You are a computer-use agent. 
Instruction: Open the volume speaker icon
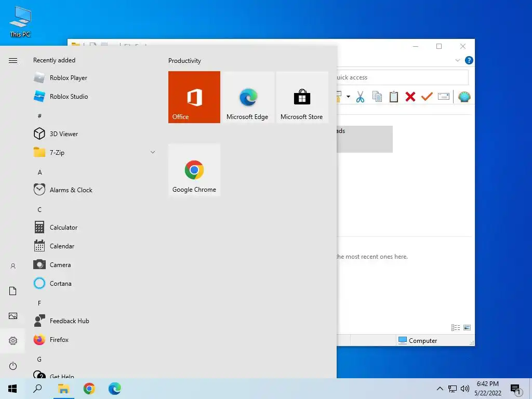point(465,389)
